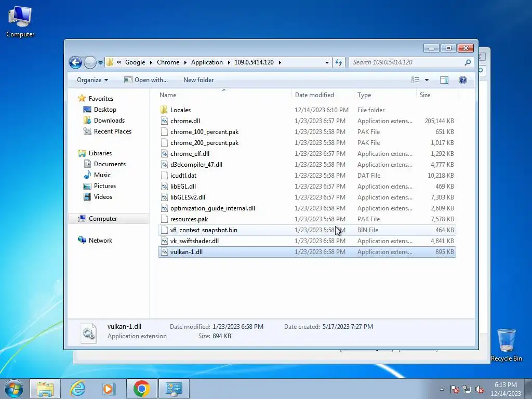Screen dimensions: 532x399
Task: Expand arrow after 109.0.5414.120 breadcrumb
Action: [x=280, y=62]
